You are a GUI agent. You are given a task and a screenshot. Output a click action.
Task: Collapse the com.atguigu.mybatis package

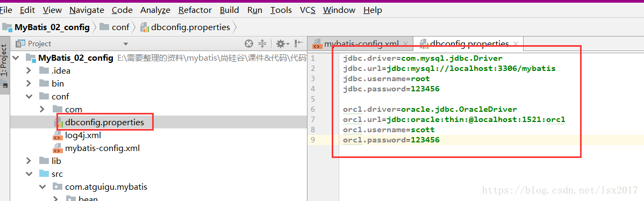point(42,186)
